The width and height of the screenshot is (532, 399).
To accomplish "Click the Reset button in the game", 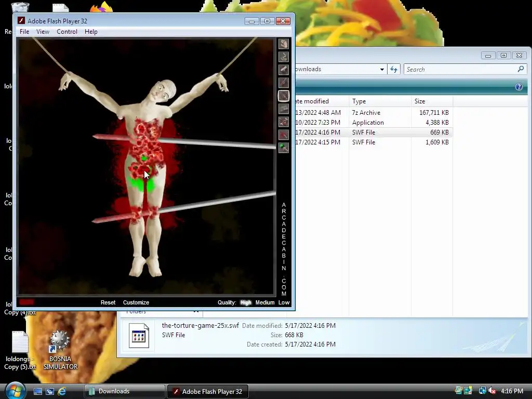I will pyautogui.click(x=108, y=302).
